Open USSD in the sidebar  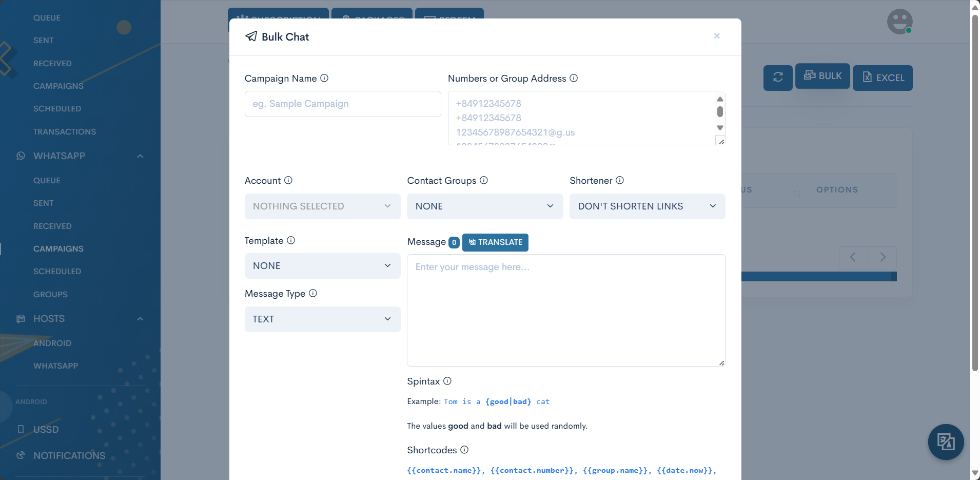(x=46, y=429)
